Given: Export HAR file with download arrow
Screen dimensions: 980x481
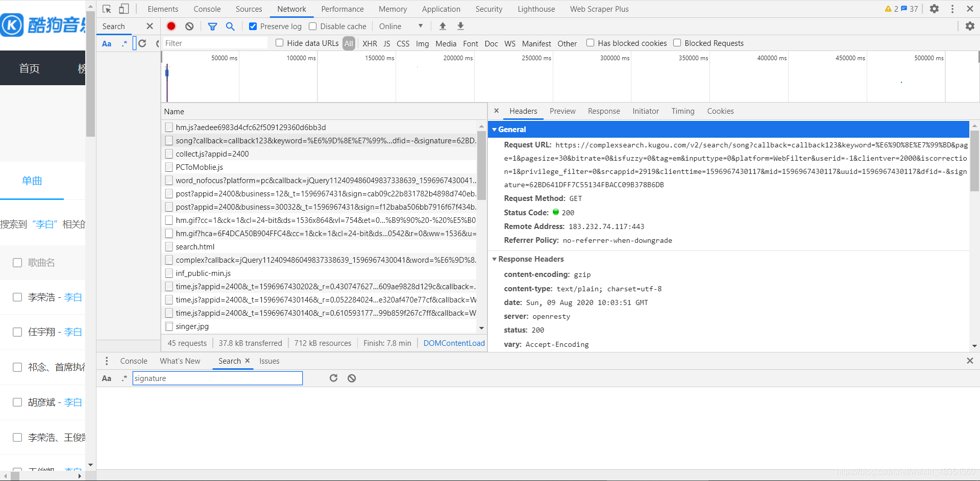Looking at the screenshot, I should tap(460, 26).
